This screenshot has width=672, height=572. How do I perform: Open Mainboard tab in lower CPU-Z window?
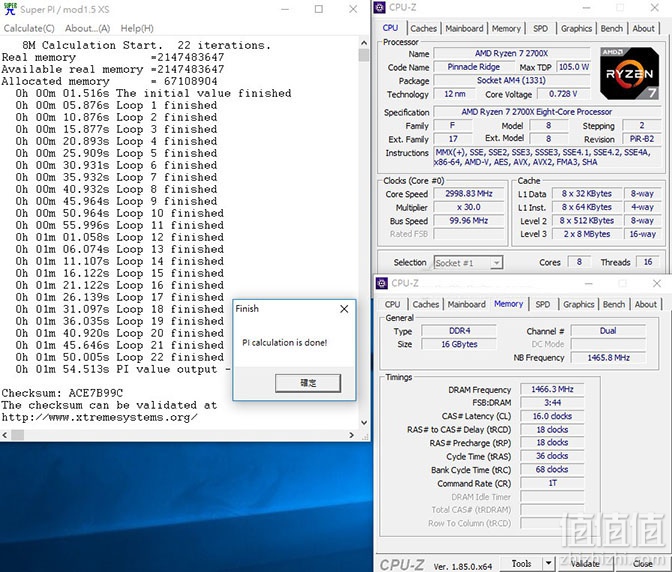[x=466, y=304]
